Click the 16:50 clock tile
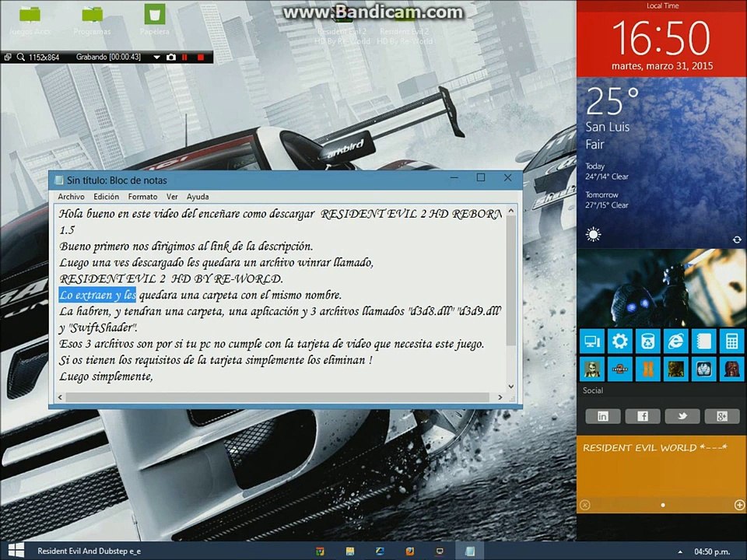The image size is (747, 560). [x=661, y=39]
